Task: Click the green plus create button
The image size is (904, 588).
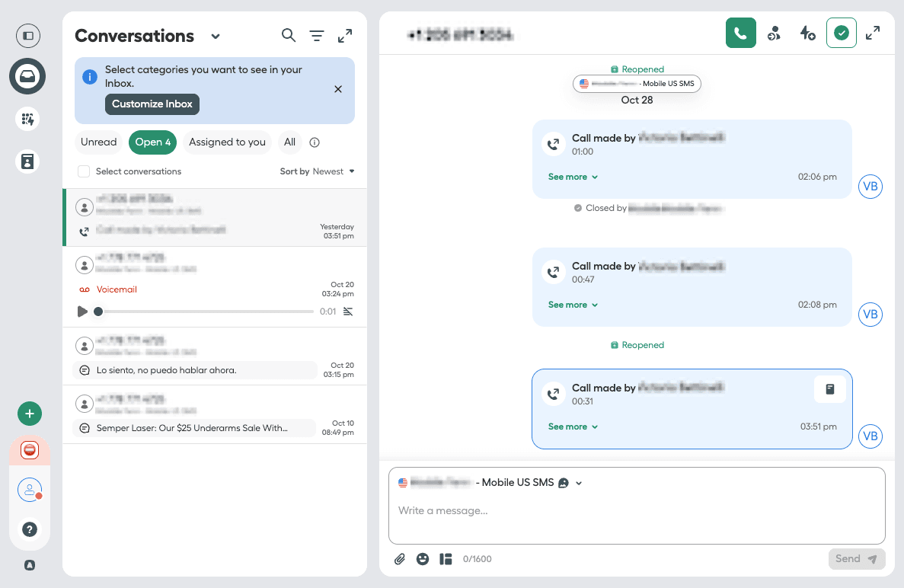Action: pyautogui.click(x=30, y=414)
